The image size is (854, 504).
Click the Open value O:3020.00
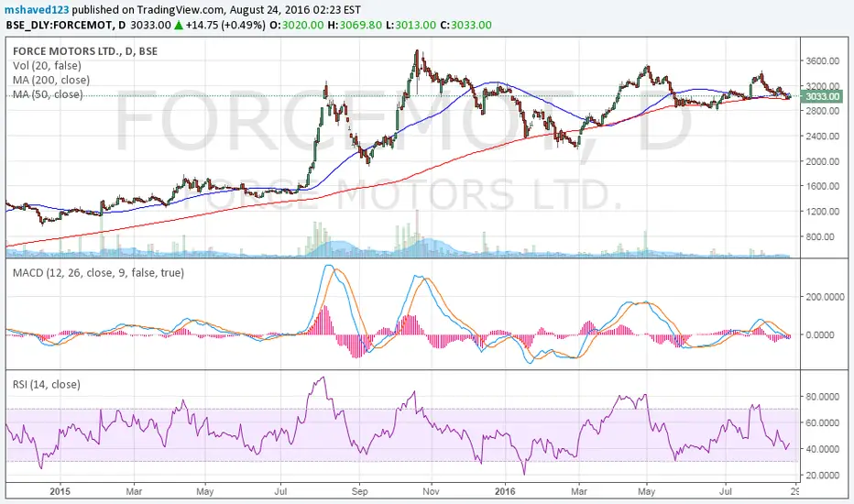296,25
